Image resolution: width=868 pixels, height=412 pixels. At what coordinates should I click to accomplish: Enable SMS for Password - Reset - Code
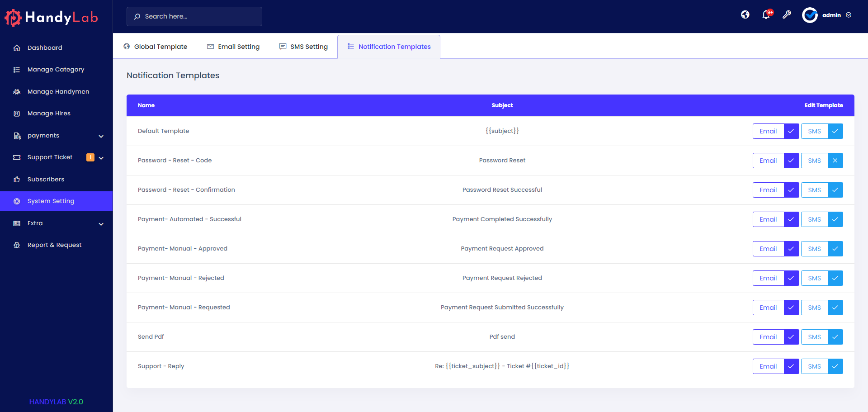(835, 160)
